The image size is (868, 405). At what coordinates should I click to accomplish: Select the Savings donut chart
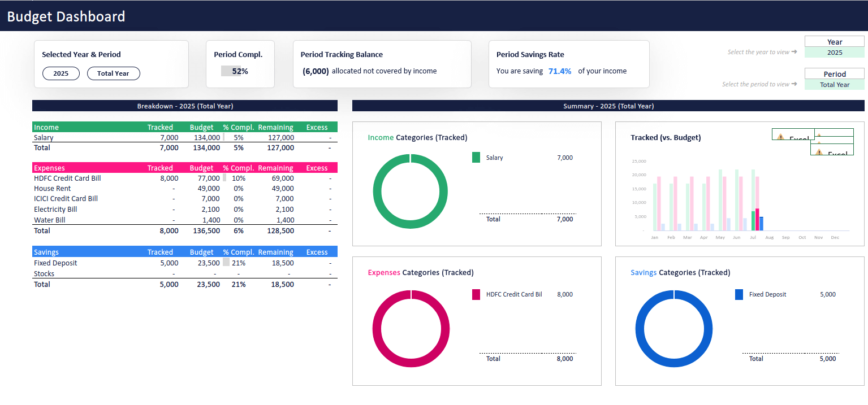point(674,329)
